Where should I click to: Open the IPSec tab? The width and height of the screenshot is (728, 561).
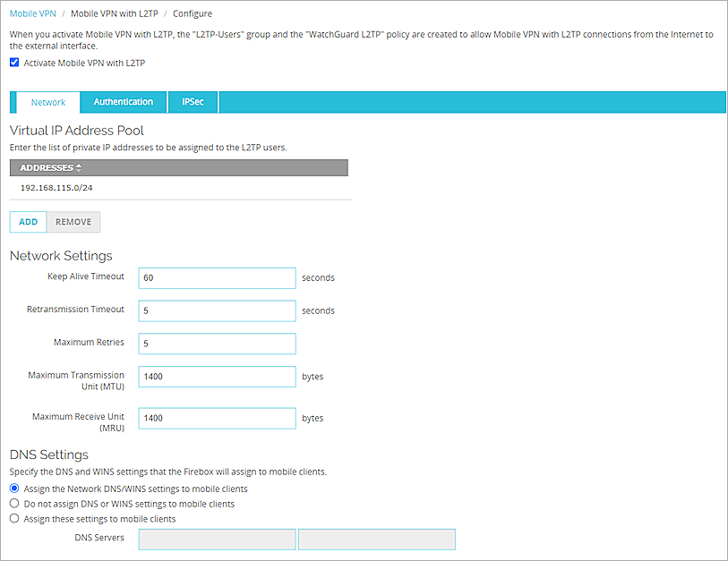click(193, 101)
